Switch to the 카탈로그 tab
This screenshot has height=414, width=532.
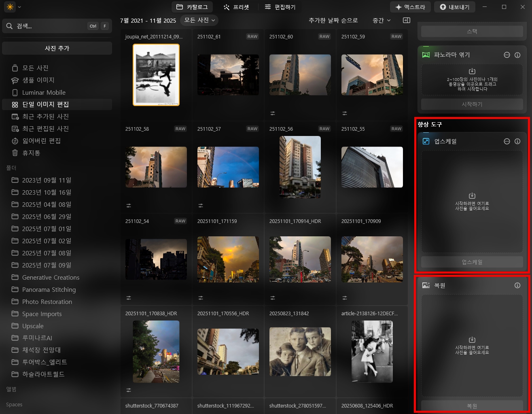click(x=193, y=7)
